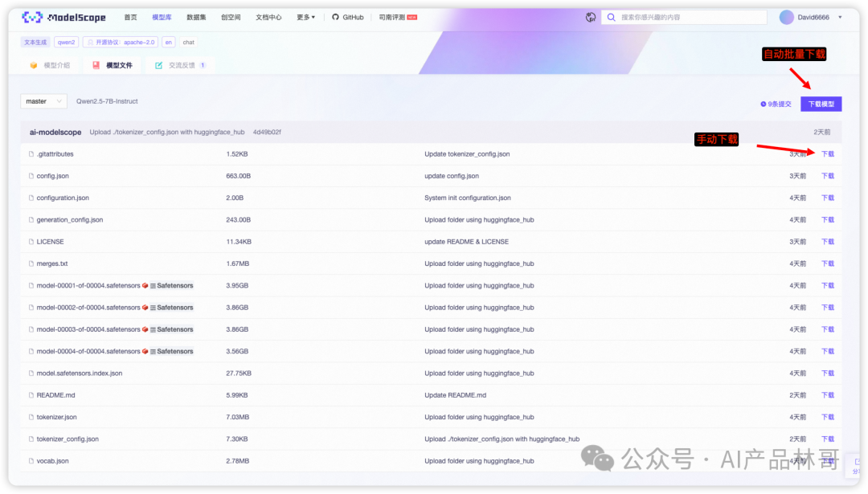The width and height of the screenshot is (868, 494).
Task: Open 模型库 in top navigation
Action: point(162,17)
